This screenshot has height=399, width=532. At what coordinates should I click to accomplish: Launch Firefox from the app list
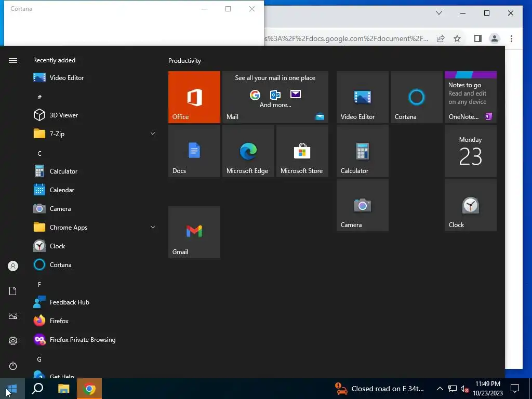pos(95,321)
